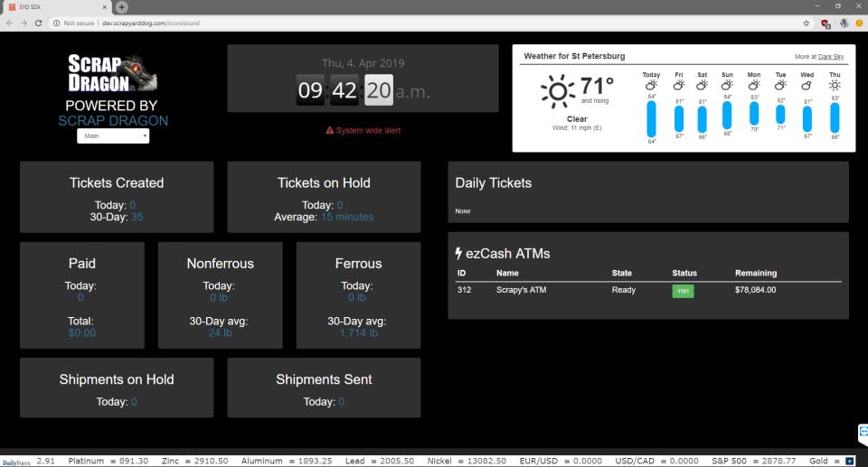The width and height of the screenshot is (868, 467).
Task: Bookmark page with the star icon
Action: [x=806, y=23]
